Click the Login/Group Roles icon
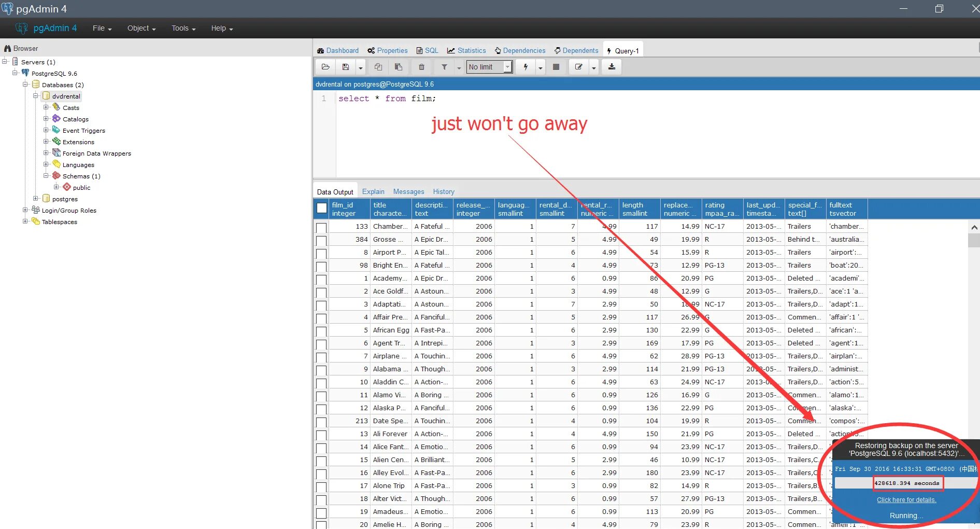Screen dimensions: 980x529 pyautogui.click(x=36, y=210)
